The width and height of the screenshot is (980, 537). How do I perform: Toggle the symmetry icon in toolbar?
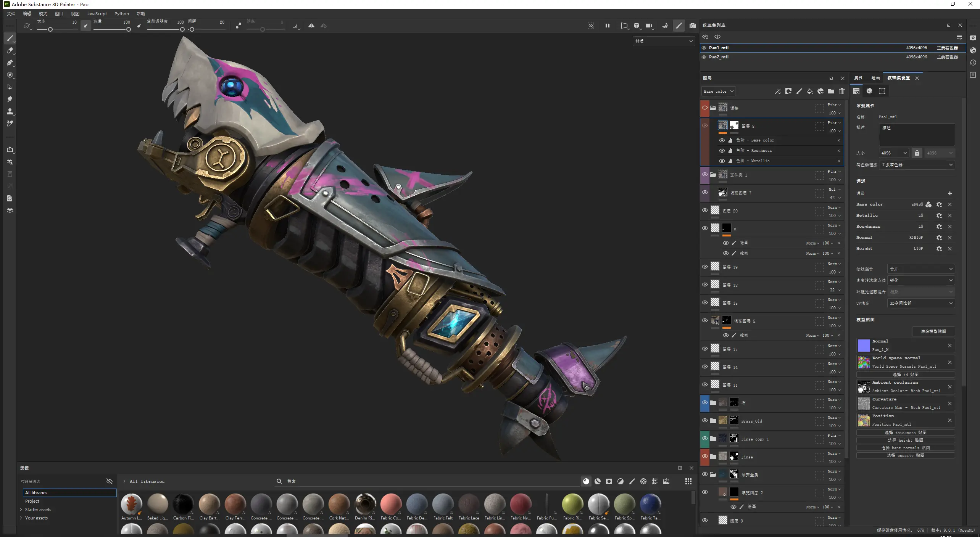311,26
